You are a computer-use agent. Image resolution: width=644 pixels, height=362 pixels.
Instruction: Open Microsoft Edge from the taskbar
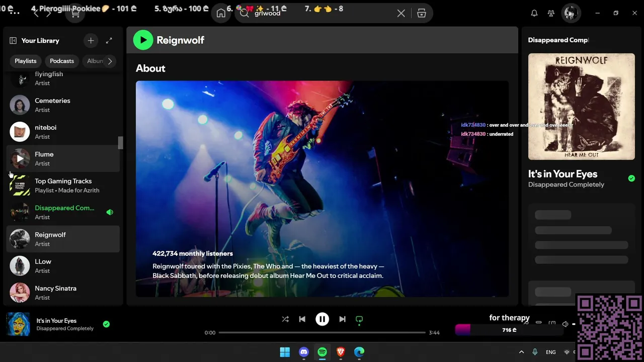click(x=359, y=352)
